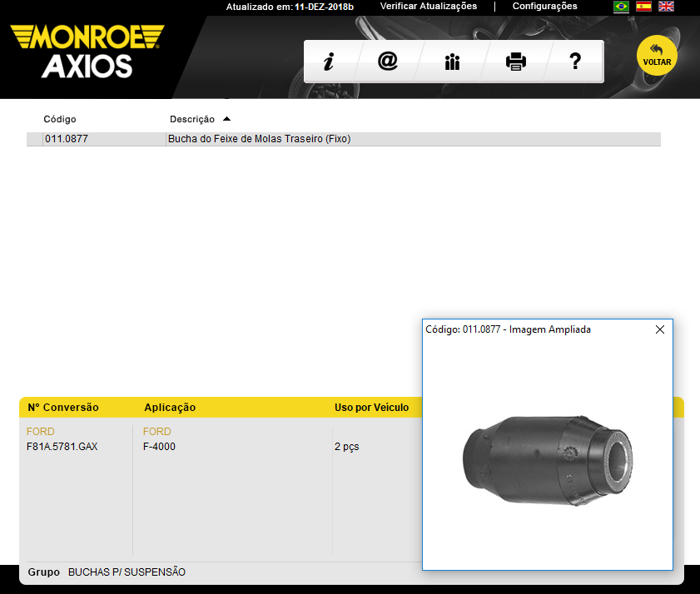Sort by the Descrição column arrow

coord(227,119)
